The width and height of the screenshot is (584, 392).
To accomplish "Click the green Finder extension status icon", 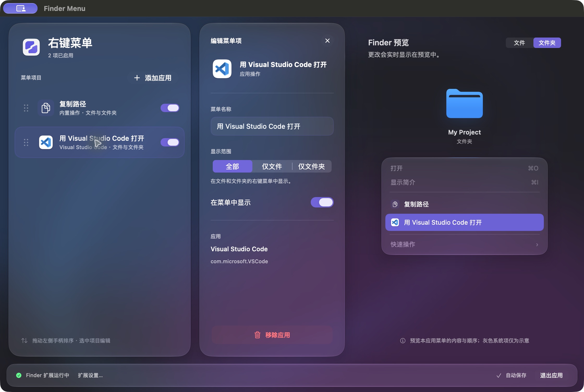I will (x=19, y=375).
